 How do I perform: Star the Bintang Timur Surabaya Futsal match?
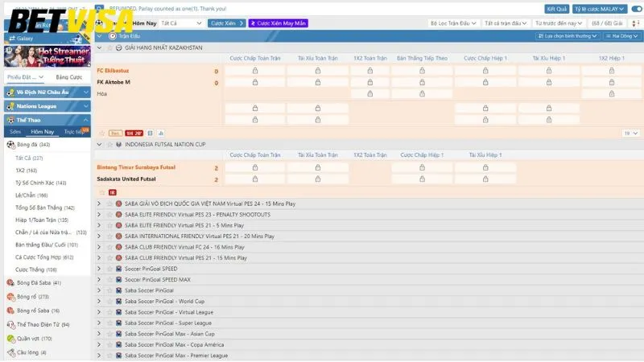102,192
